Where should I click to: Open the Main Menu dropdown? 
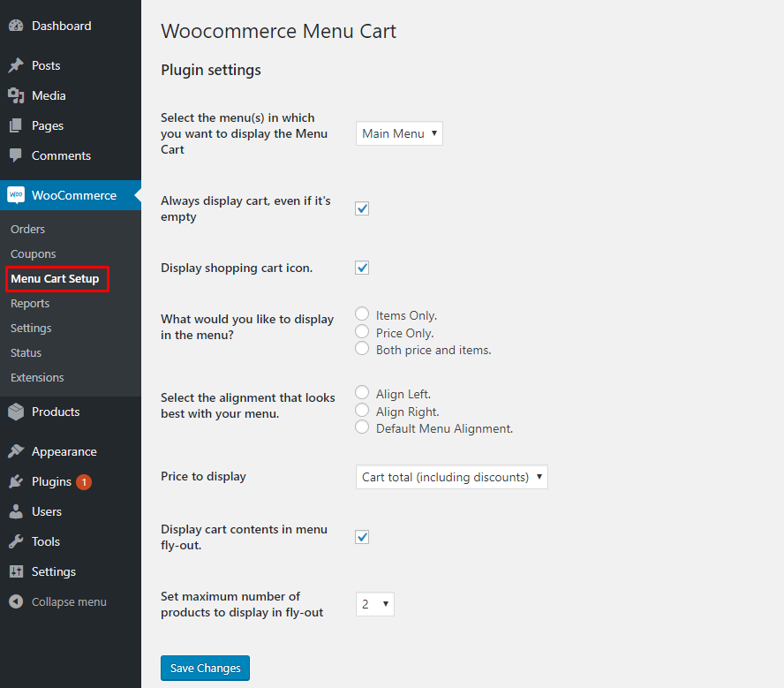tap(399, 133)
